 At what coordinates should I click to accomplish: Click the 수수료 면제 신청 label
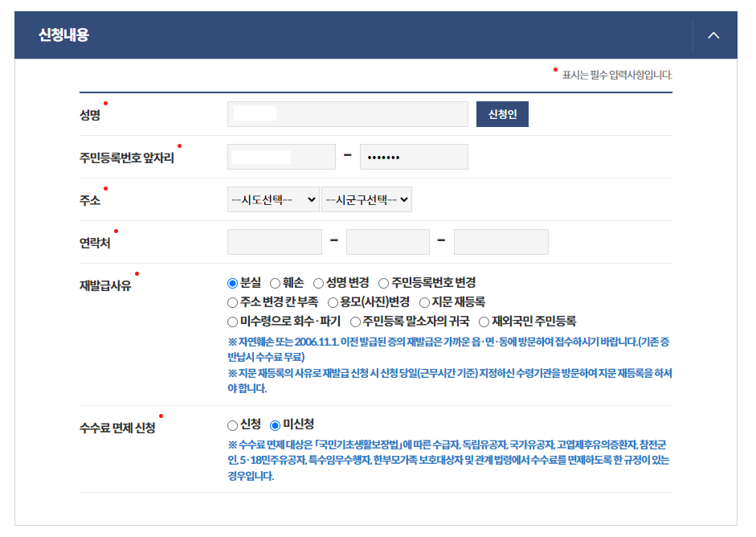117,428
